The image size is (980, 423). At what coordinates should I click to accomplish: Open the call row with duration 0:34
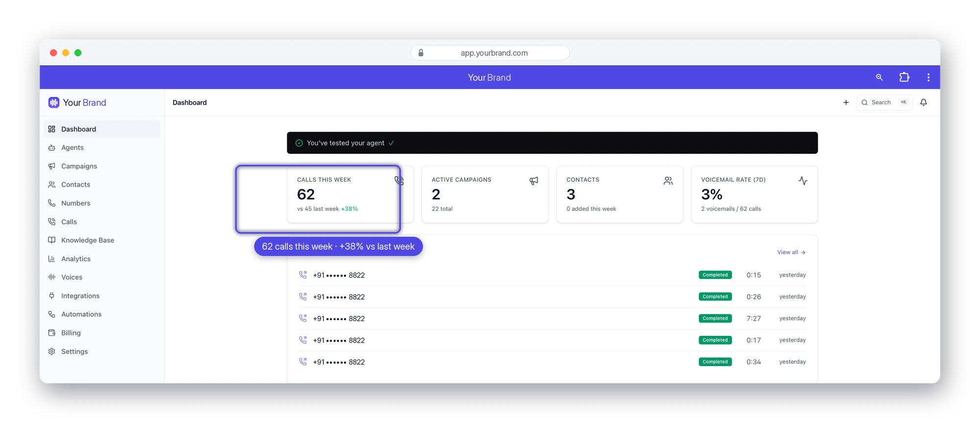click(552, 362)
